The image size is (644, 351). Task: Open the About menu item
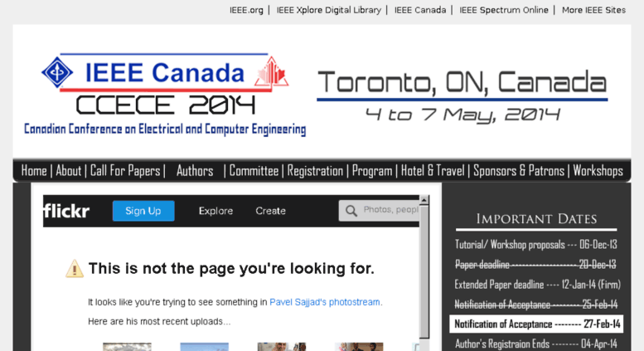point(69,171)
